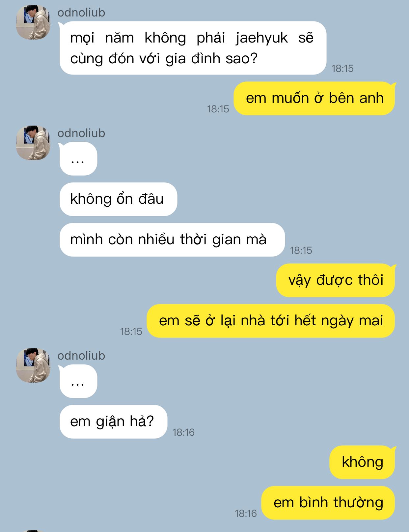The height and width of the screenshot is (532, 409).
Task: Click odnoliub name above second '…' bubble
Action: point(81,356)
